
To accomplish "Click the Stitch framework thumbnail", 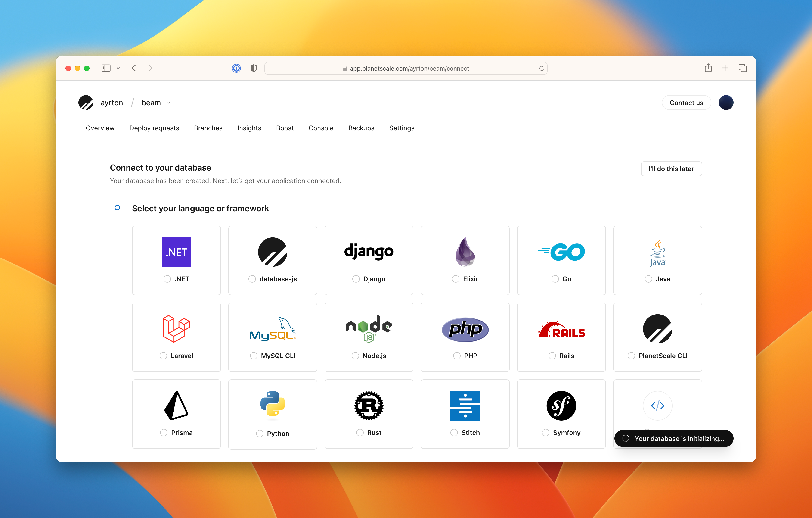I will pos(465,412).
